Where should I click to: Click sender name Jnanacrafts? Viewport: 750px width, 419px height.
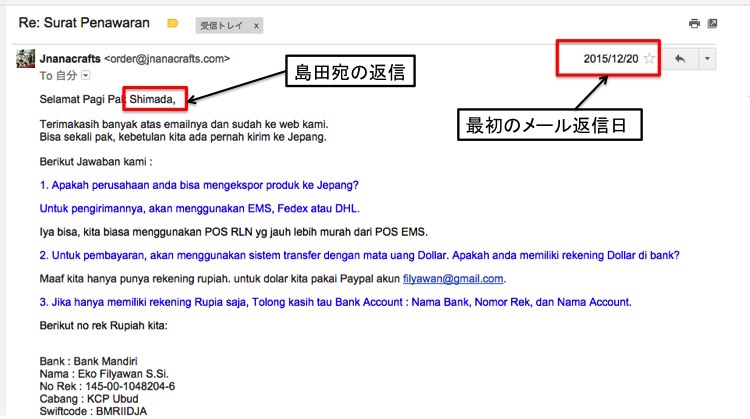coord(70,59)
